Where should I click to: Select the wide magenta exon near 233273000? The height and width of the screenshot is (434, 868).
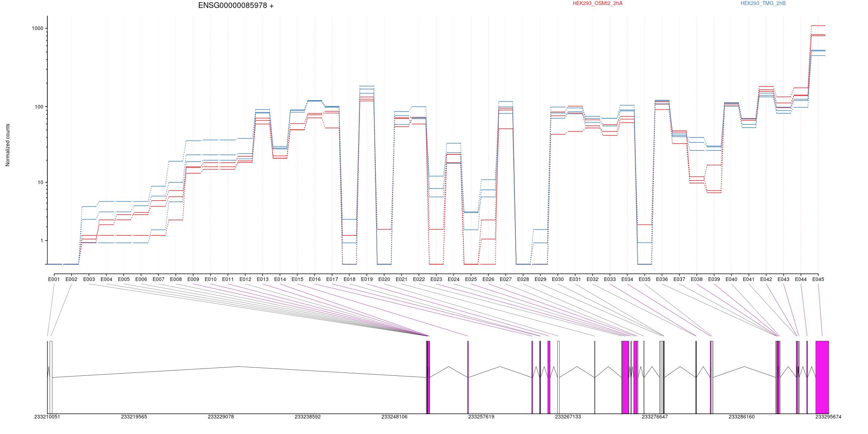coord(625,377)
